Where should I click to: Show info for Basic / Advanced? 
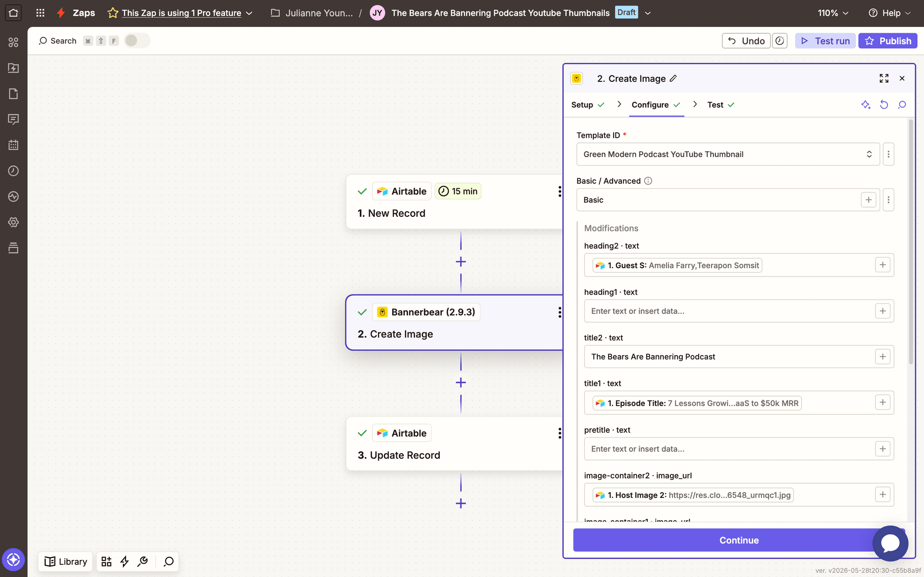pos(648,181)
